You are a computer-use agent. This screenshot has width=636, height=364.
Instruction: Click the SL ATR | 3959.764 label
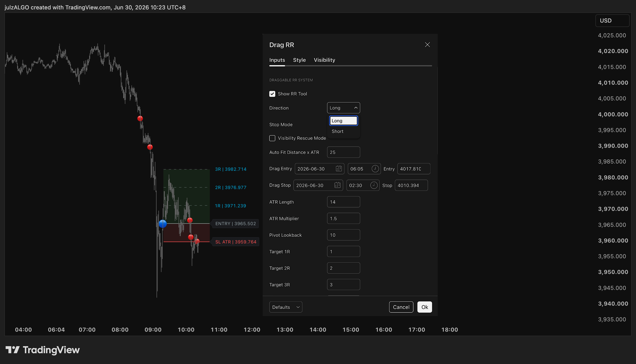point(236,242)
